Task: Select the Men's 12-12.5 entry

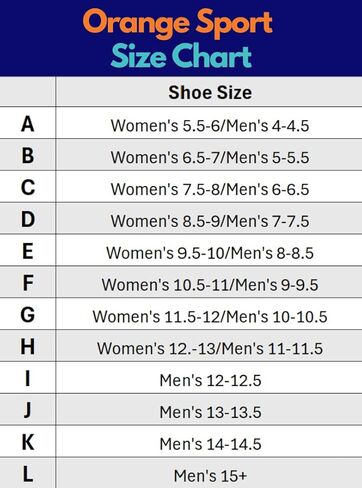Action: click(210, 380)
